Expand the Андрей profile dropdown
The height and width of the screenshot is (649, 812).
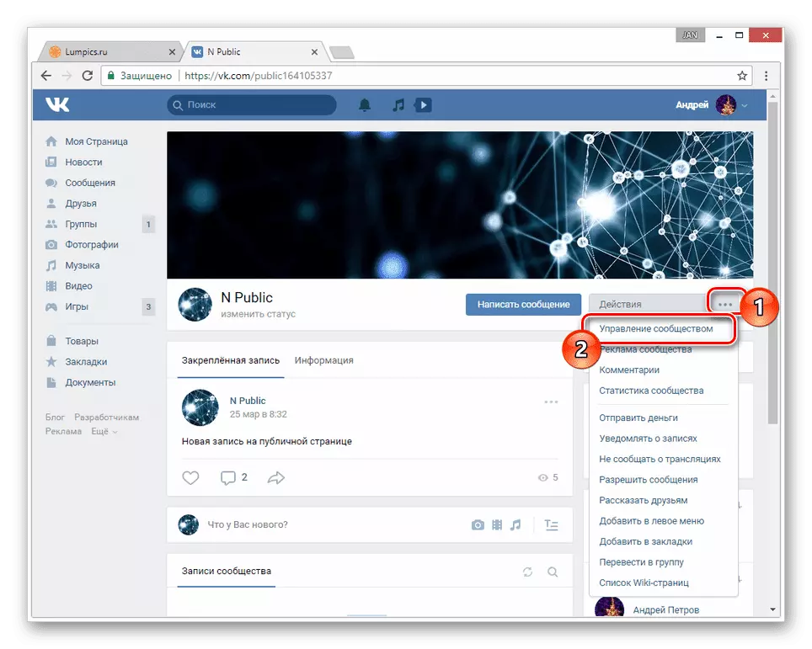[x=744, y=105]
